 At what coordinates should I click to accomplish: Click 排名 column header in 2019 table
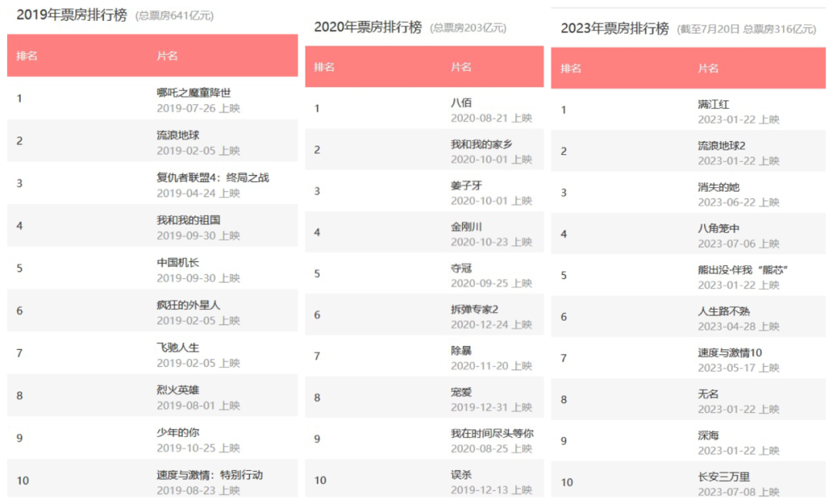[27, 55]
